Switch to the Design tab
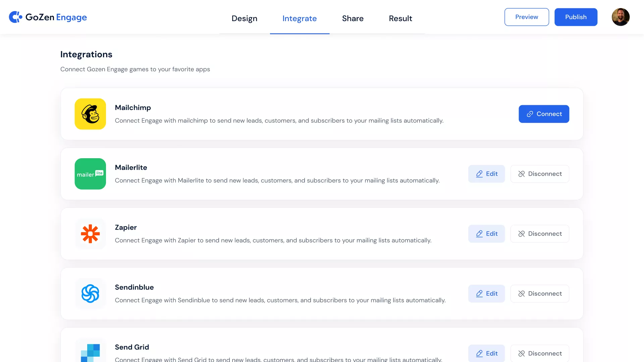The height and width of the screenshot is (362, 644). click(244, 18)
